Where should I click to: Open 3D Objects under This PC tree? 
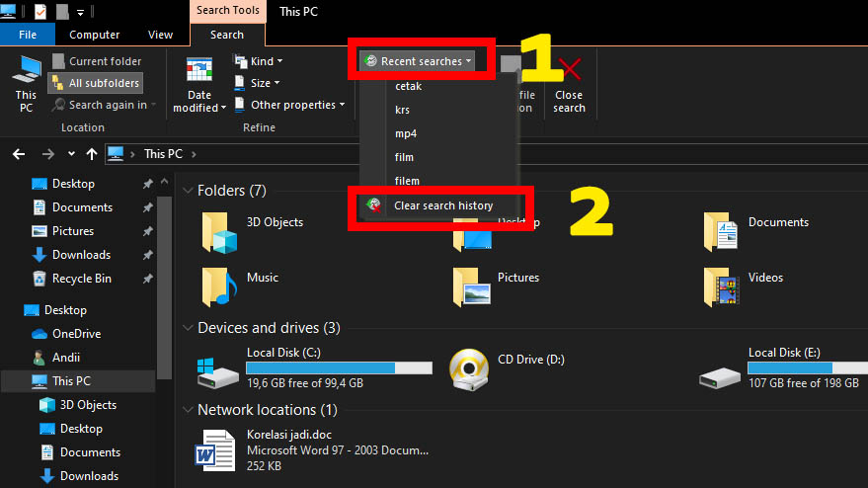coord(88,405)
